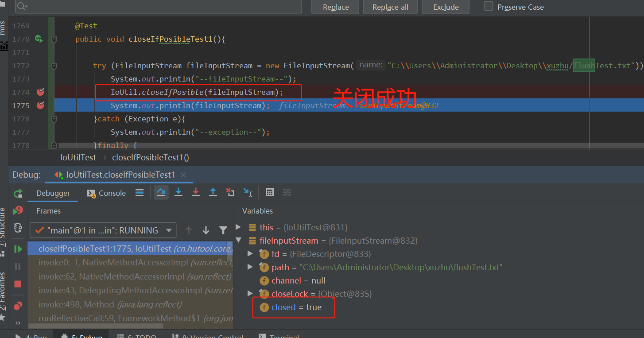Fold try block at line 1772
The height and width of the screenshot is (338, 644).
pyautogui.click(x=54, y=66)
